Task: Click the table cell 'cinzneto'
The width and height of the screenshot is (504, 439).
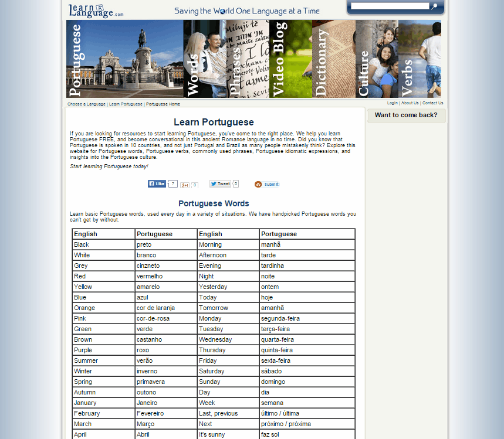Action: [166, 266]
